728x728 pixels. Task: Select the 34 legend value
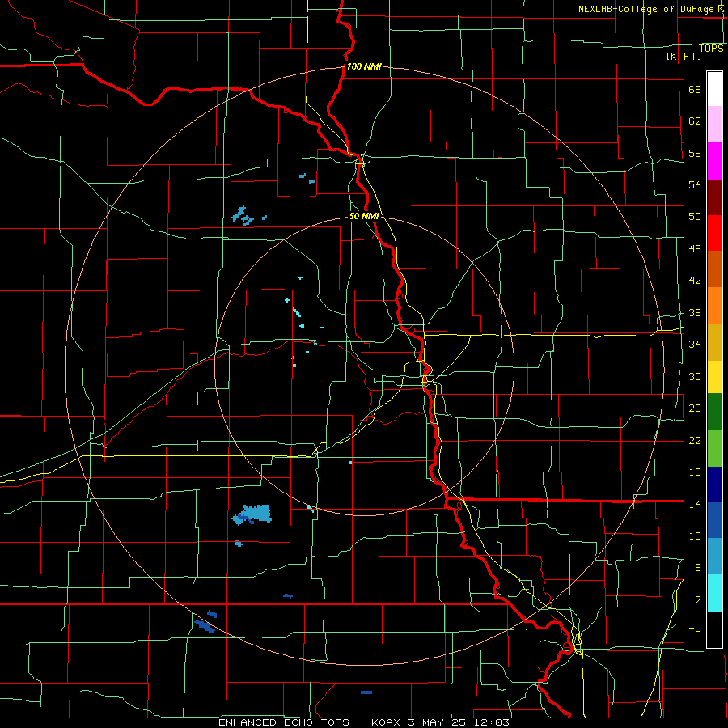coord(695,345)
